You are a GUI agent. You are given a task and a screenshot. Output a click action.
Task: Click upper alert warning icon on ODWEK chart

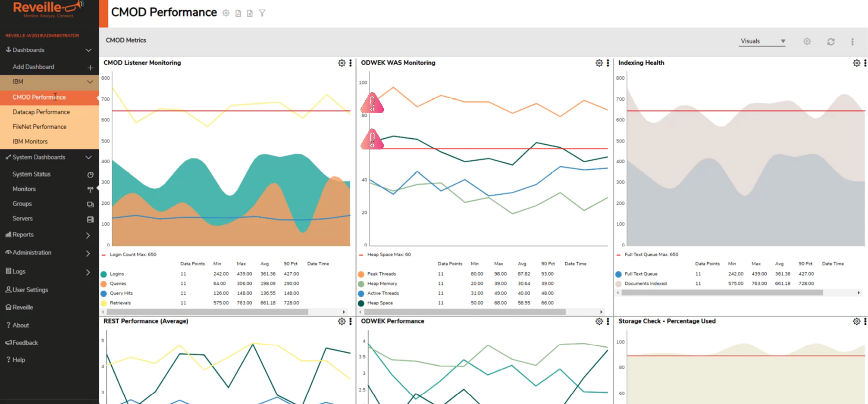coord(372,103)
